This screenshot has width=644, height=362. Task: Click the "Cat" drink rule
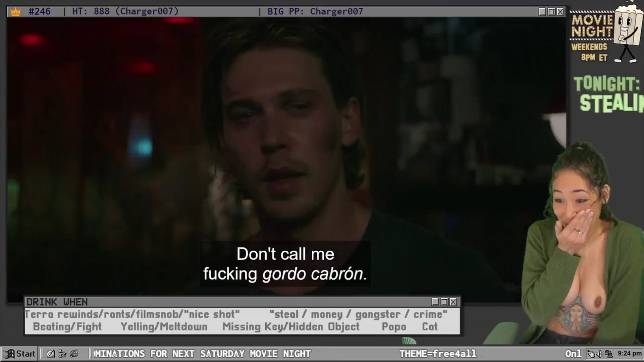(x=430, y=326)
